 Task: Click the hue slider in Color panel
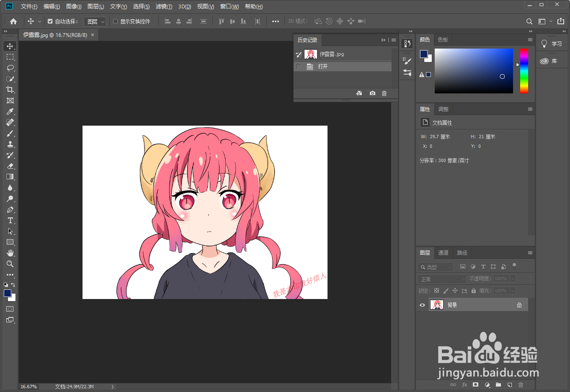click(524, 71)
